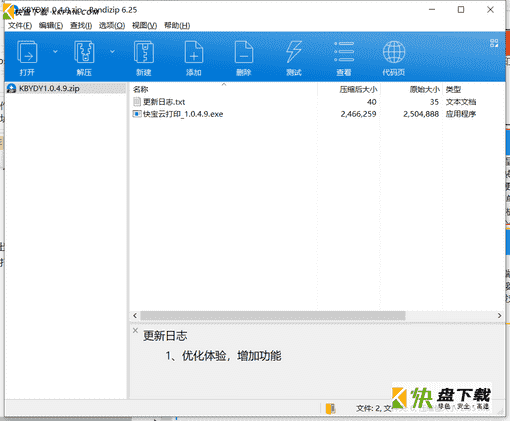The image size is (510, 421).
Task: Click the 更新日志 comment heading
Action: pos(165,336)
